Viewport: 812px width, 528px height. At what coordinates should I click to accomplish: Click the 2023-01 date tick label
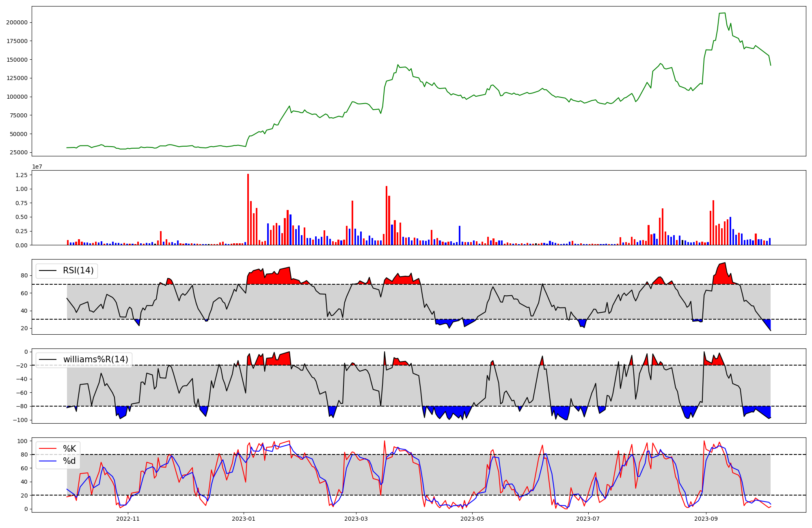(x=244, y=519)
